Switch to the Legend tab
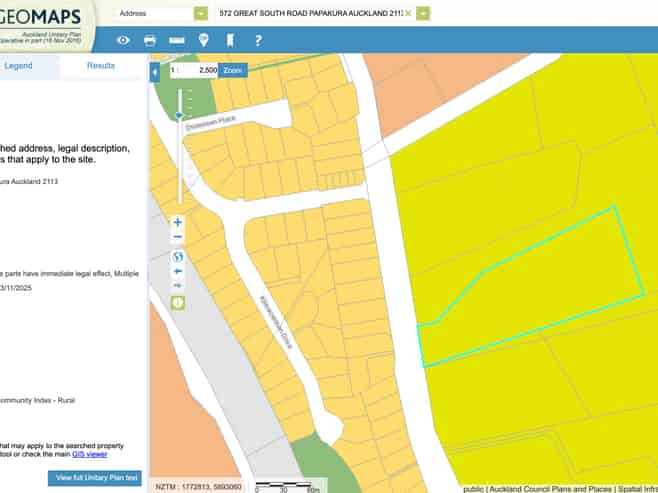 click(19, 65)
